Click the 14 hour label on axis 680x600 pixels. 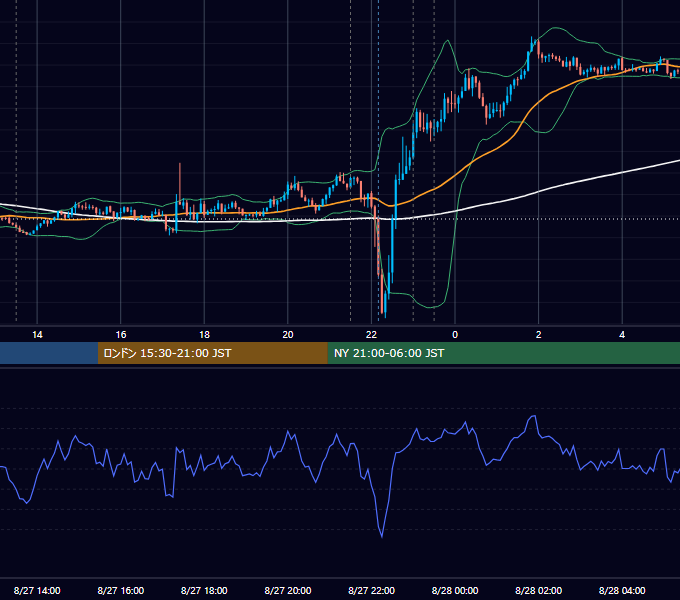[x=37, y=335]
